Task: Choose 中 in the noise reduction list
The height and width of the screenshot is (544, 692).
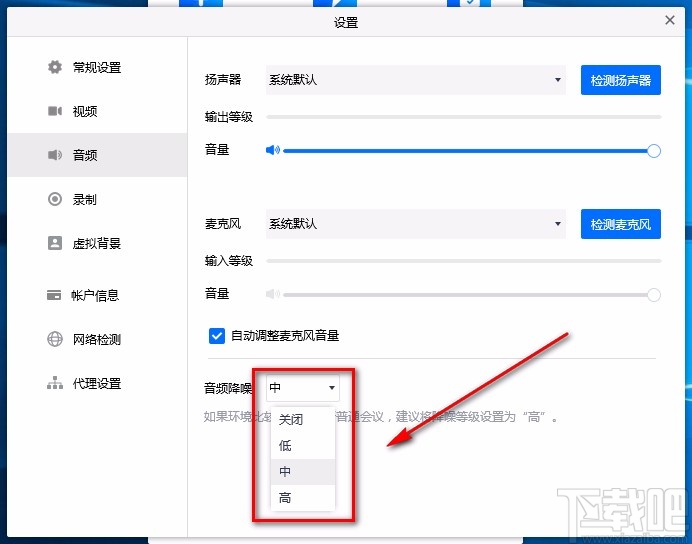Action: [303, 472]
